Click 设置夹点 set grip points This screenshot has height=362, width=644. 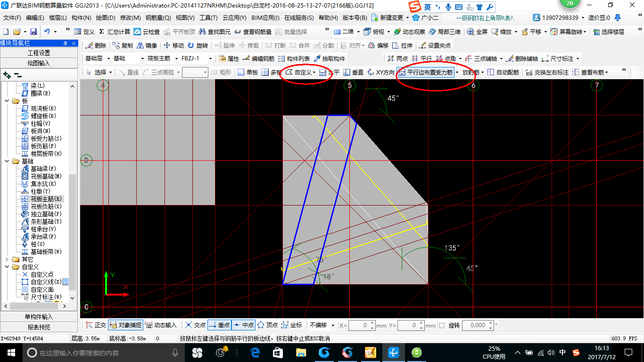pyautogui.click(x=435, y=45)
